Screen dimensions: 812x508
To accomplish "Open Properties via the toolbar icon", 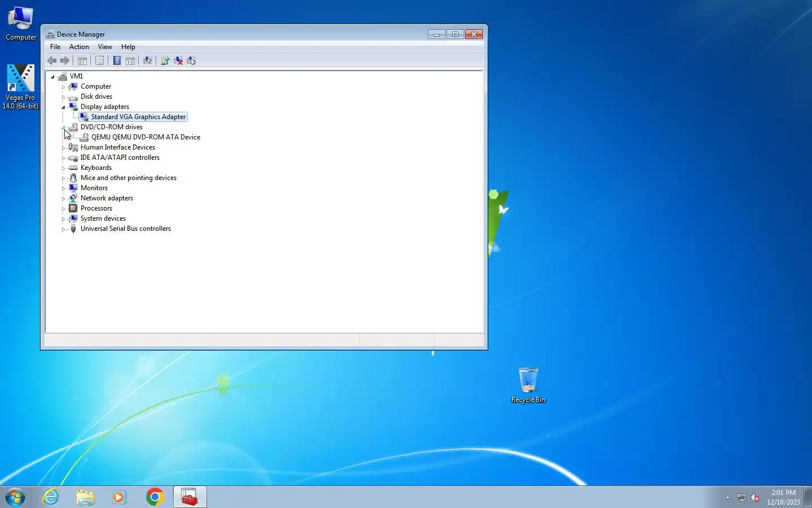I will [x=100, y=61].
